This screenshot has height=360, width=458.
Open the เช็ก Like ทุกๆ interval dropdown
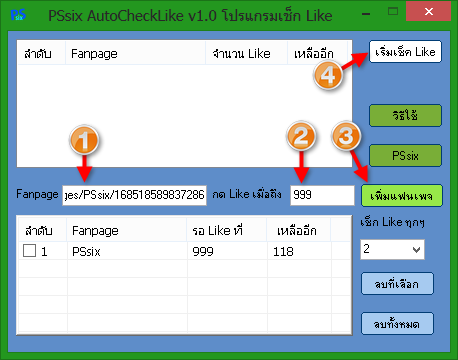point(392,249)
